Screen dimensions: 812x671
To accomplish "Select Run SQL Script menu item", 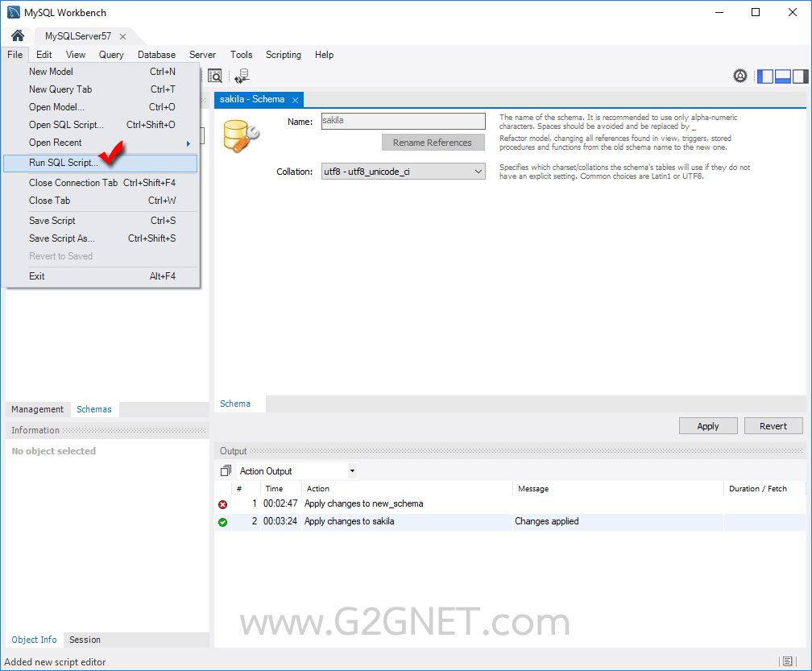I will [x=100, y=163].
